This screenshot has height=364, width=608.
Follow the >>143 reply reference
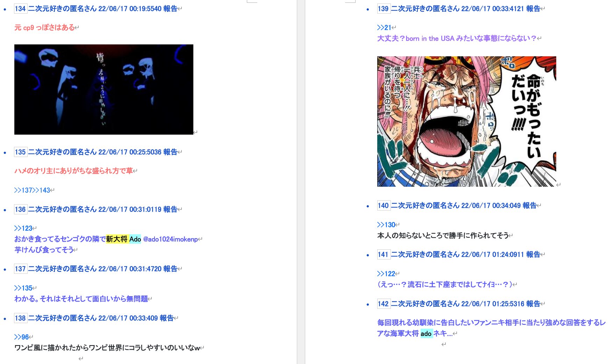(41, 191)
